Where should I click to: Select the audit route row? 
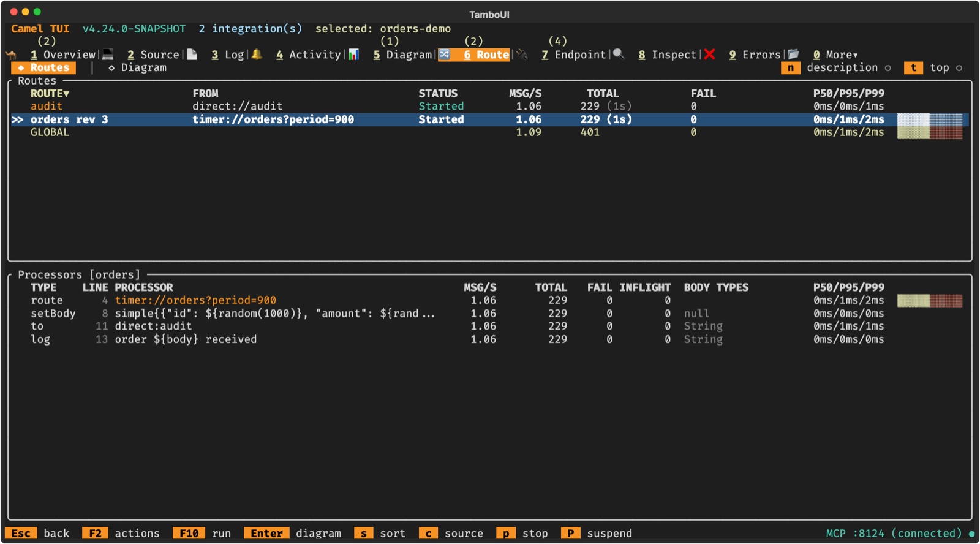tap(489, 107)
